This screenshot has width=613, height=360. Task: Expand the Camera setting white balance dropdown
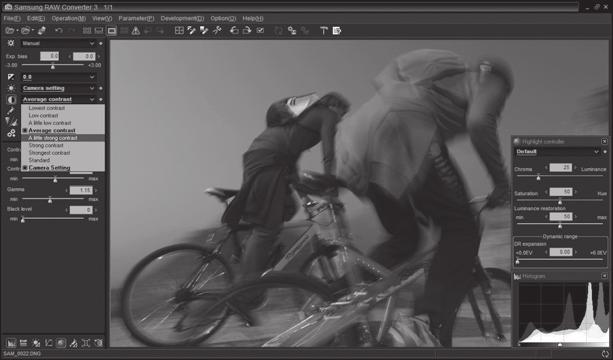58,88
